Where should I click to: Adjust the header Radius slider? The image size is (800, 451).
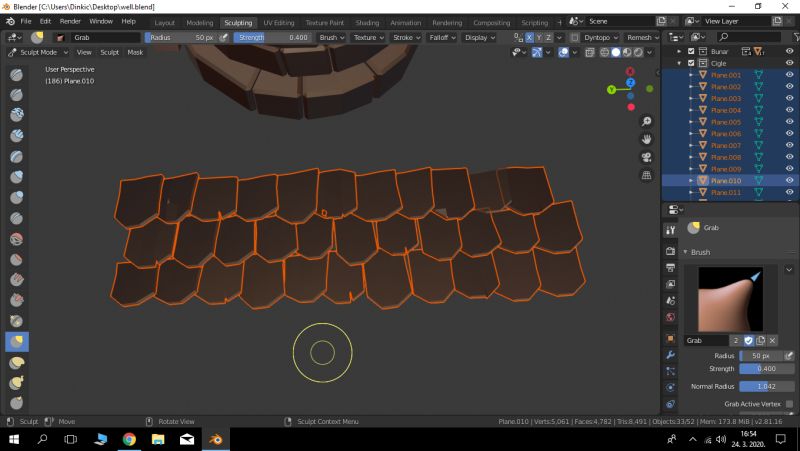181,38
